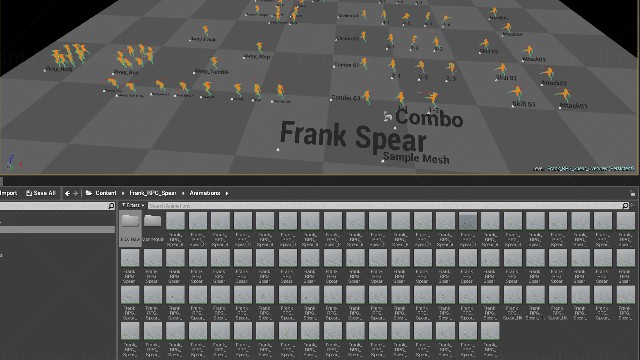640x360 pixels.
Task: Click the Save All disk icon
Action: pos(29,193)
